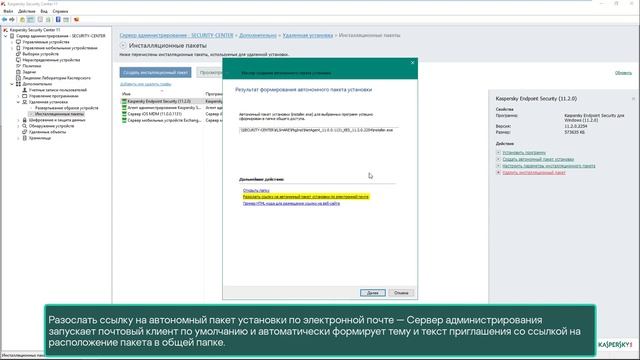Select the Задачи clipboard icon
Screen dimensions: 640x360
[18, 72]
